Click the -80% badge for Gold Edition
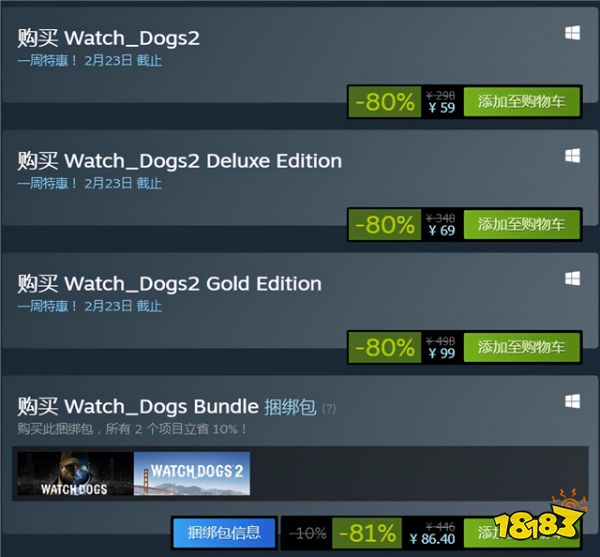Screen dimensions: 600x557 (x=385, y=347)
